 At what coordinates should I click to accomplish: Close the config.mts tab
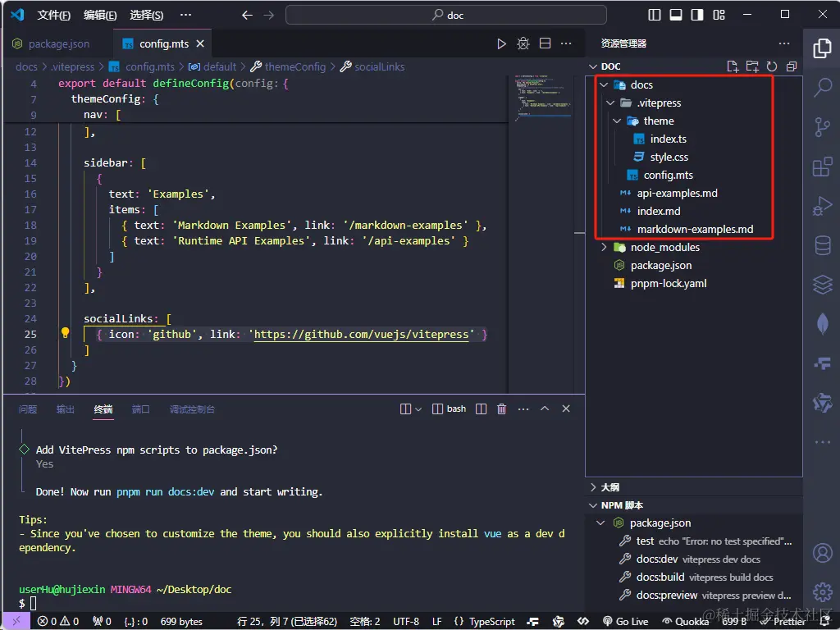[x=200, y=43]
